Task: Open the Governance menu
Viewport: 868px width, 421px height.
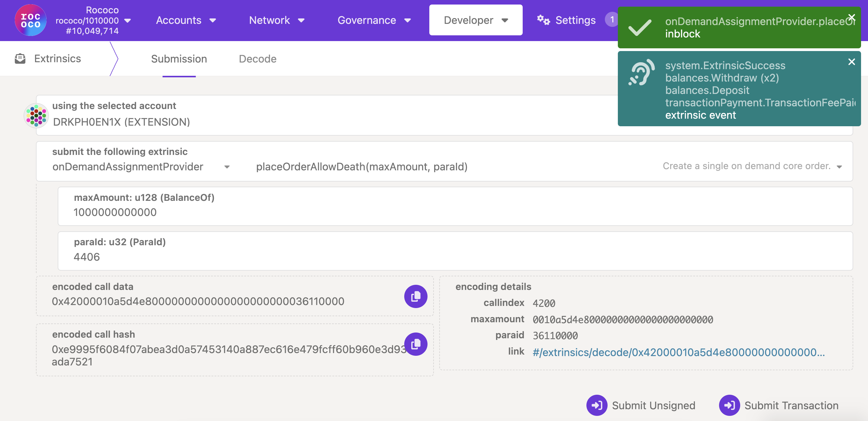Action: (x=367, y=20)
